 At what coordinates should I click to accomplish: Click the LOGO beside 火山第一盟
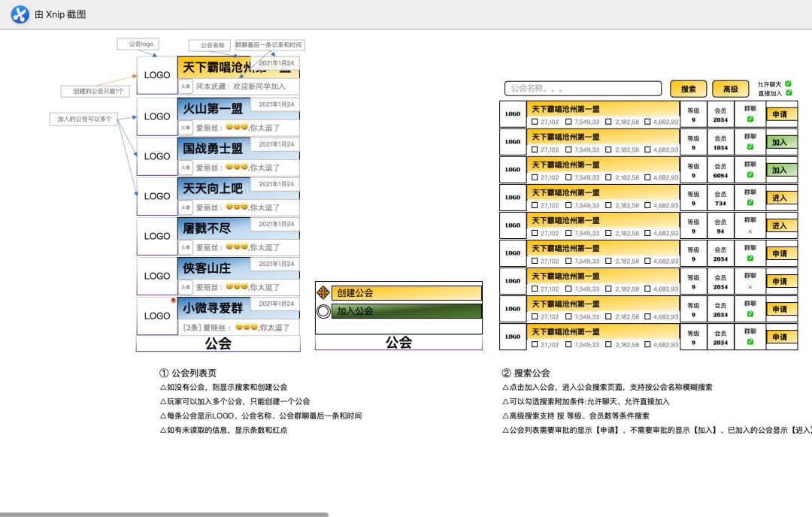point(157,116)
